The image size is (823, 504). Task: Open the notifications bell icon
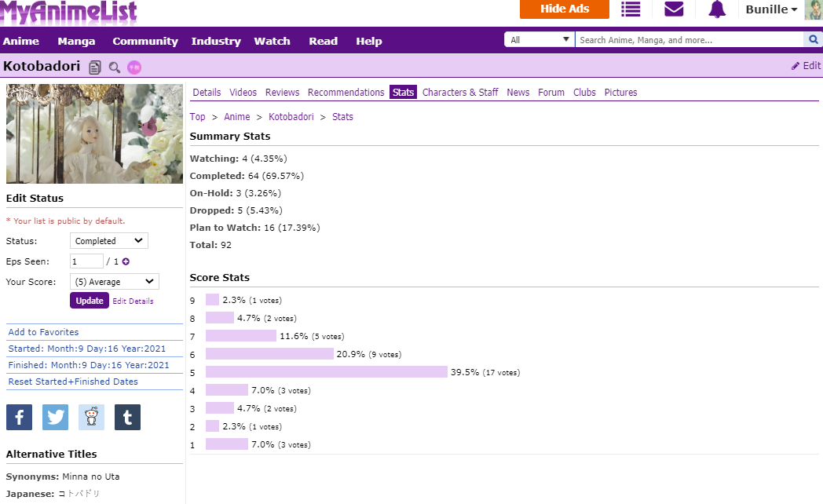click(717, 9)
